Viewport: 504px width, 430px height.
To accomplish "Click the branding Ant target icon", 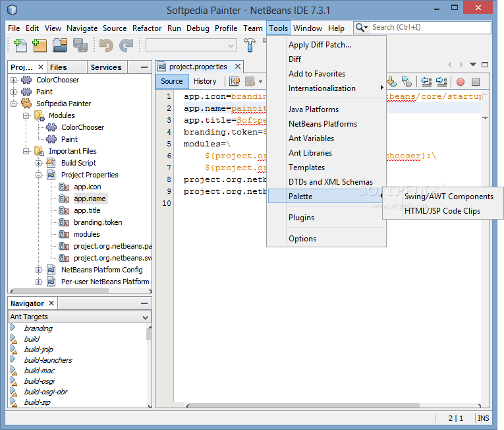I will pyautogui.click(x=13, y=327).
